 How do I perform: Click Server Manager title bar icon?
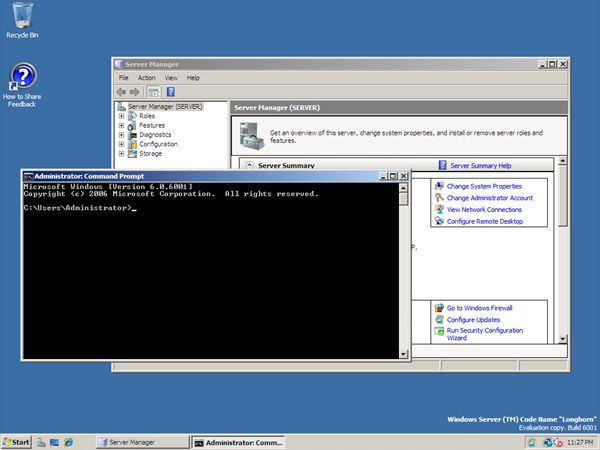(119, 64)
